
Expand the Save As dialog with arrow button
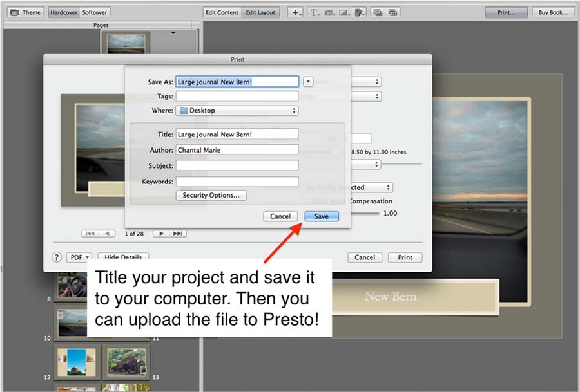[x=308, y=82]
